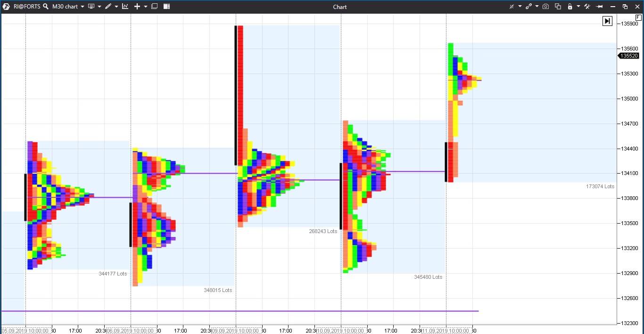Select the pencil drawing tool
This screenshot has width=644, height=334.
click(x=108, y=7)
